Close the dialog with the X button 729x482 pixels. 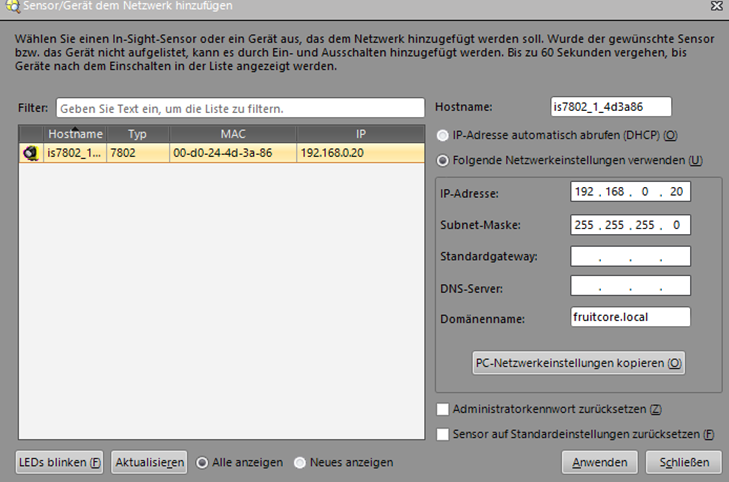pos(716,6)
